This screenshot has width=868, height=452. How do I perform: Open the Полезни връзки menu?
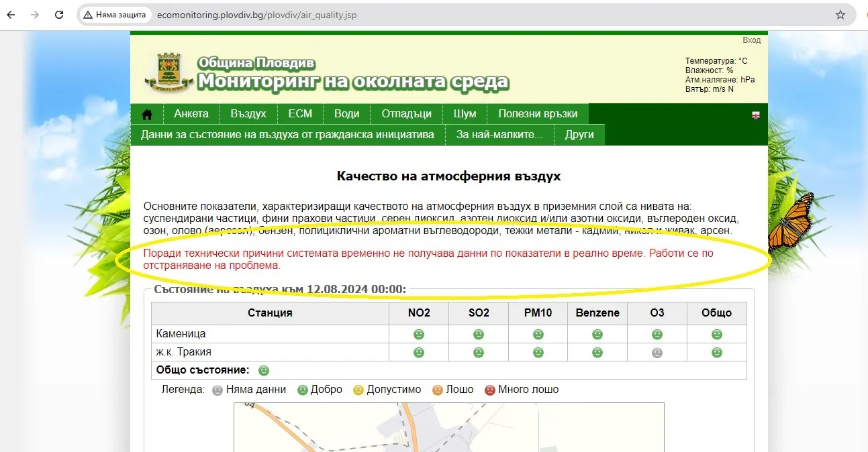pos(538,114)
